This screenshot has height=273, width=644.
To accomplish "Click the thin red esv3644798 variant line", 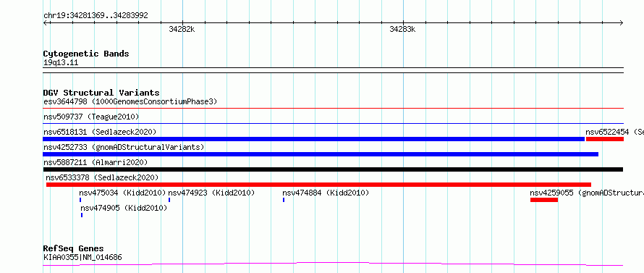I will 333,109.
